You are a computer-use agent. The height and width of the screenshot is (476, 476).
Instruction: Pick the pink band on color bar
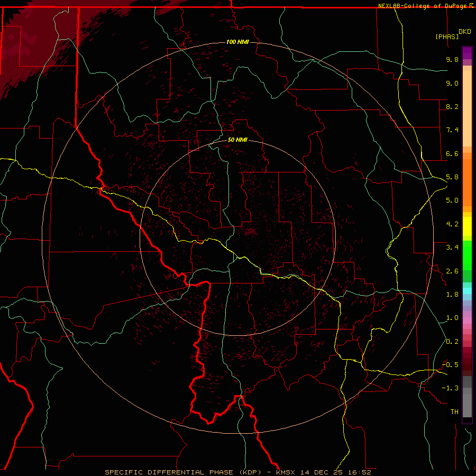click(x=467, y=321)
